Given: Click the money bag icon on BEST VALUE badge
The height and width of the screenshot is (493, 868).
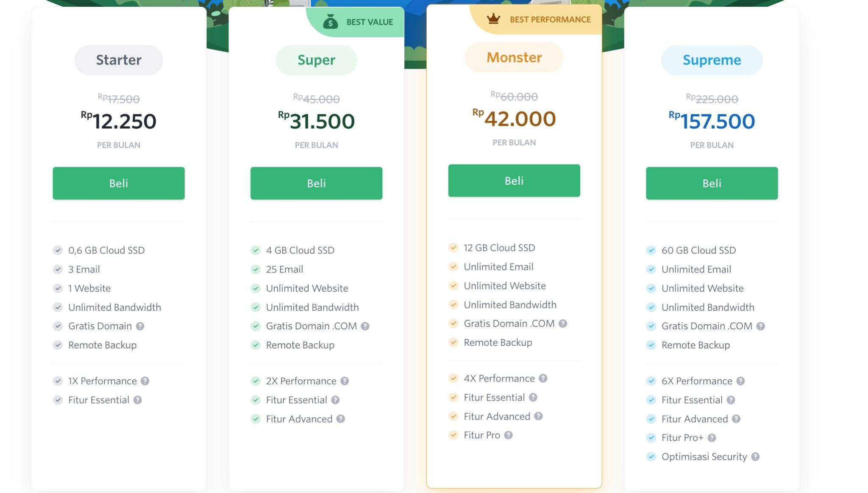Looking at the screenshot, I should [330, 22].
